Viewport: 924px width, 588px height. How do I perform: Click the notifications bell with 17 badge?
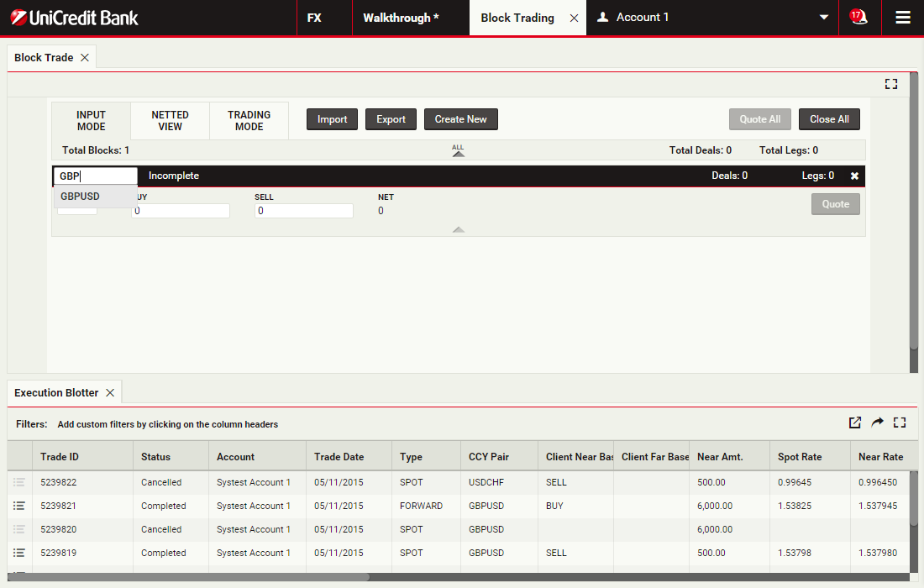858,18
